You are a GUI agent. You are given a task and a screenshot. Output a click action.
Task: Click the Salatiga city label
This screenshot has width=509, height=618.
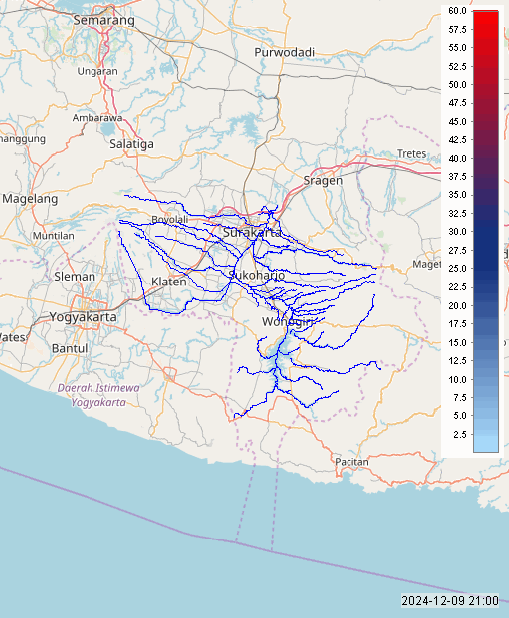coord(131,144)
